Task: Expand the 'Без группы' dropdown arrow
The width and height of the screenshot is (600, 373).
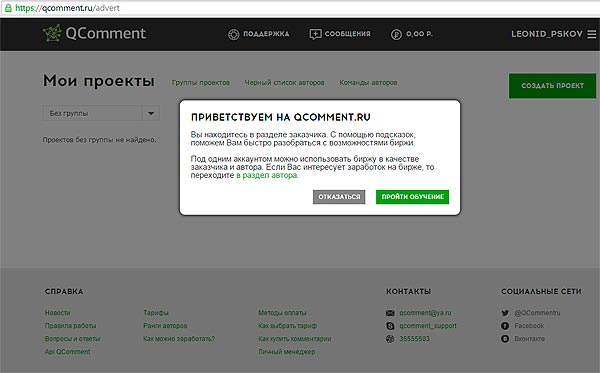Action: pyautogui.click(x=151, y=113)
